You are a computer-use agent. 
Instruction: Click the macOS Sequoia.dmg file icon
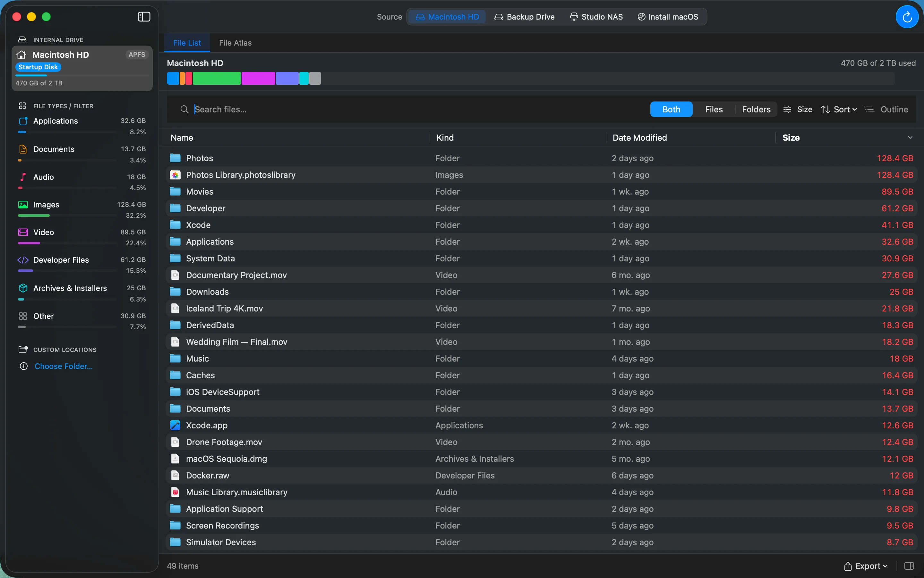tap(175, 459)
